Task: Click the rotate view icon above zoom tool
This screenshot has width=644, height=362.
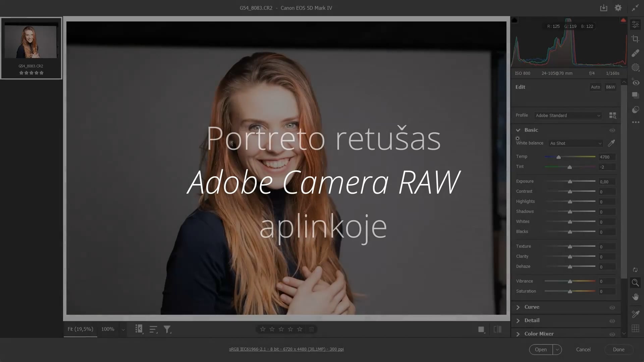Action: point(635,270)
